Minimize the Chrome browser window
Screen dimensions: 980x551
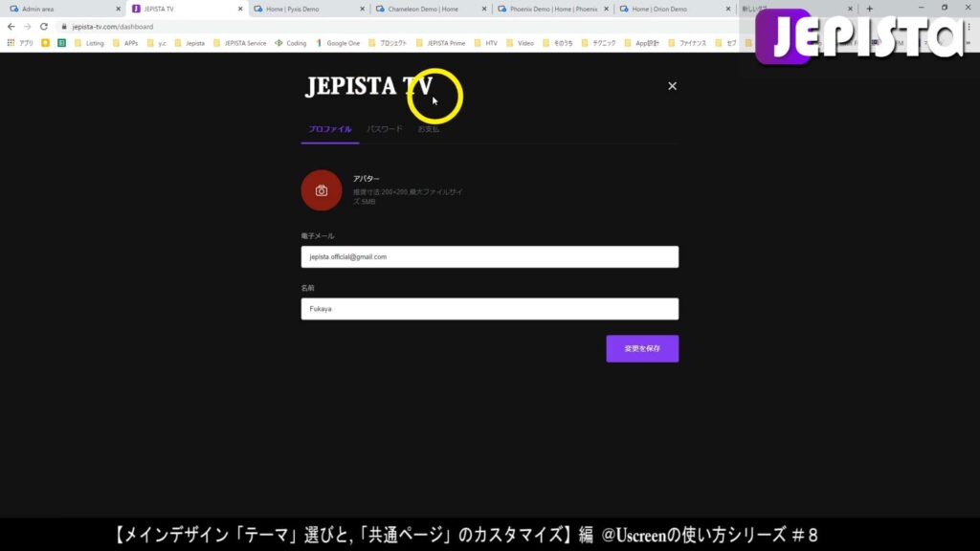[921, 8]
